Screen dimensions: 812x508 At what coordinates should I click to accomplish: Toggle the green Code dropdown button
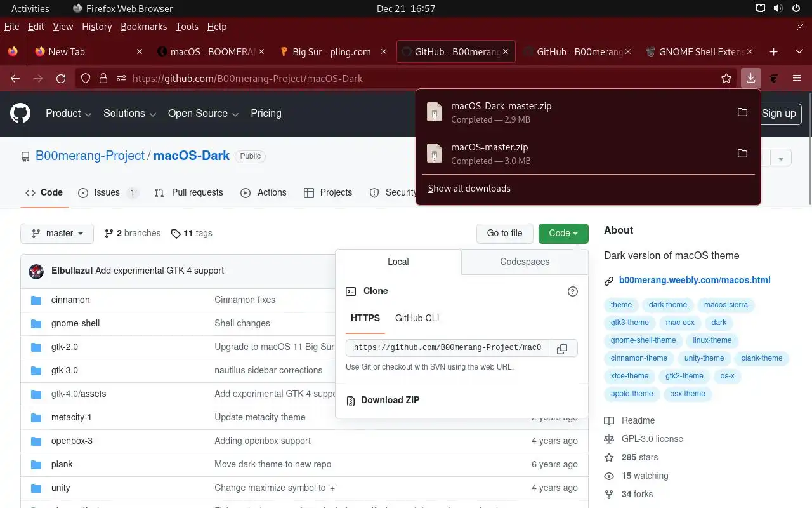point(563,234)
